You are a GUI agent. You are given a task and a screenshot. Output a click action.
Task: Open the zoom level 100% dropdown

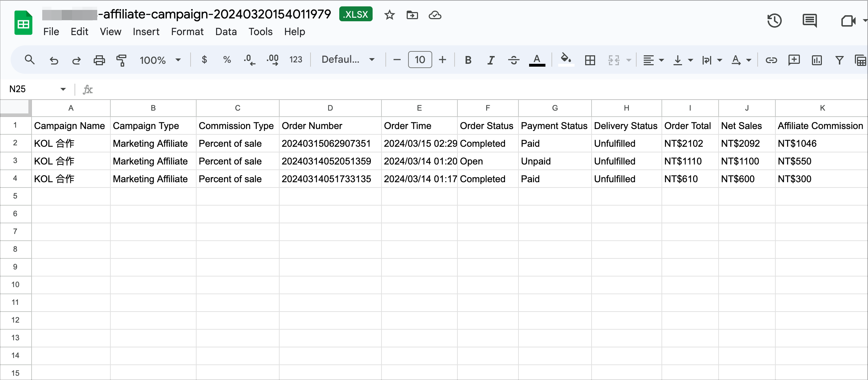coord(160,60)
